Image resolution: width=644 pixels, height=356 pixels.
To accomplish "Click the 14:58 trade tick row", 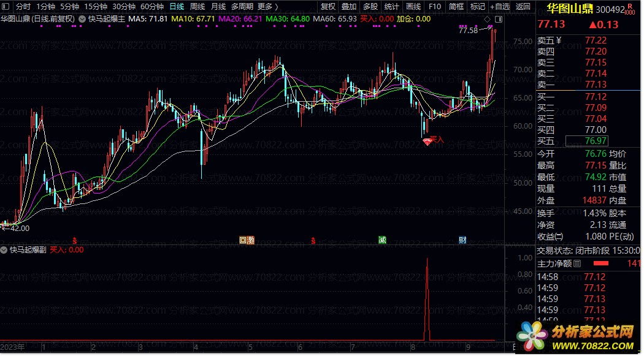I will coord(588,277).
